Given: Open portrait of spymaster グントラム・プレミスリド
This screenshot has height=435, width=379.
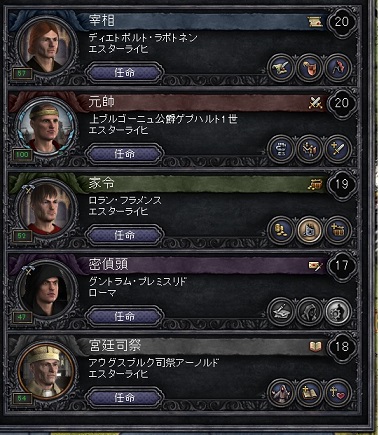Looking at the screenshot, I should coord(47,289).
